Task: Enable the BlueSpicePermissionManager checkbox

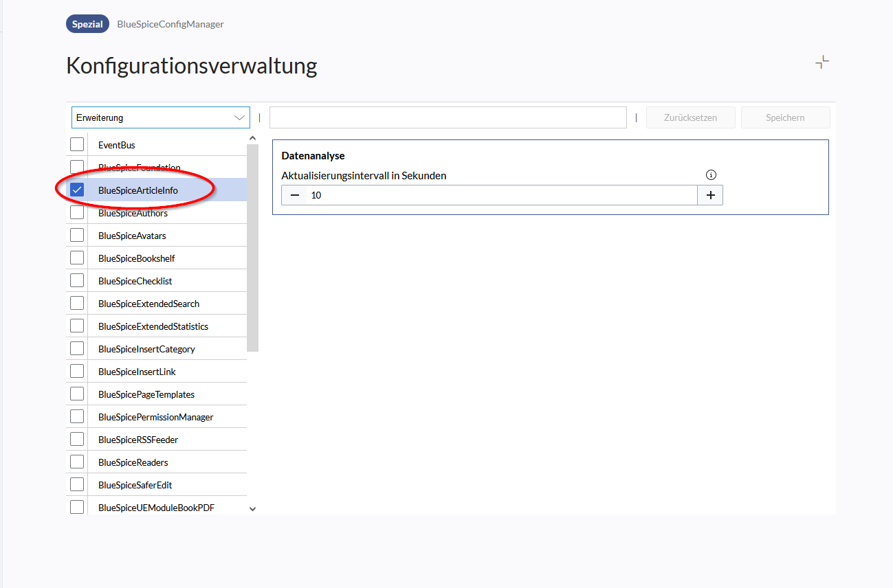Action: 77,416
